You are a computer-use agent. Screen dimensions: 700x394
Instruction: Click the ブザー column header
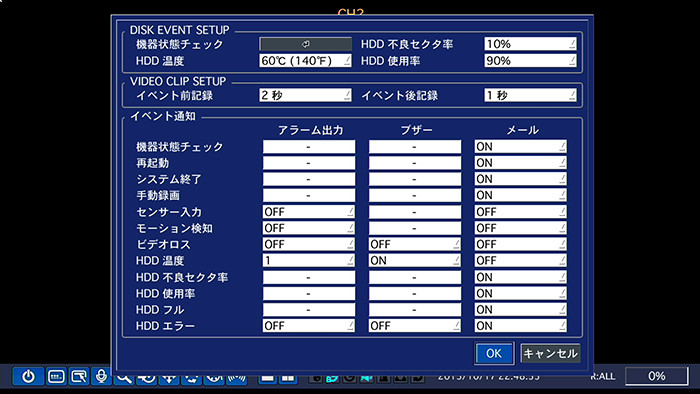pos(417,130)
